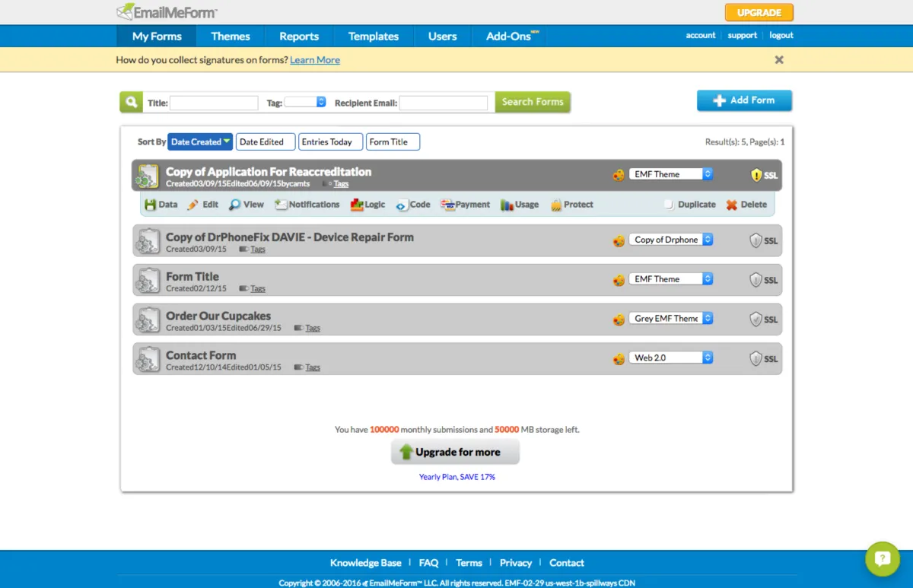Open the Users tab
This screenshot has width=913, height=588.
tap(442, 36)
